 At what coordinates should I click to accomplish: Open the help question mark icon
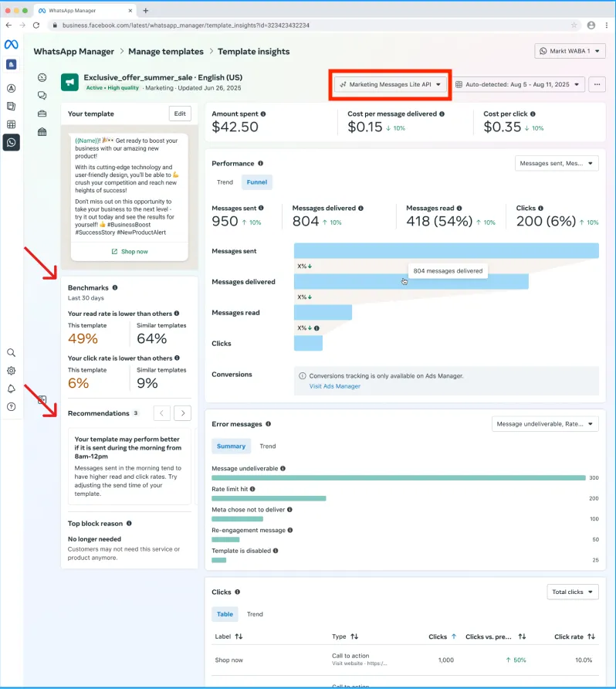[x=11, y=406]
